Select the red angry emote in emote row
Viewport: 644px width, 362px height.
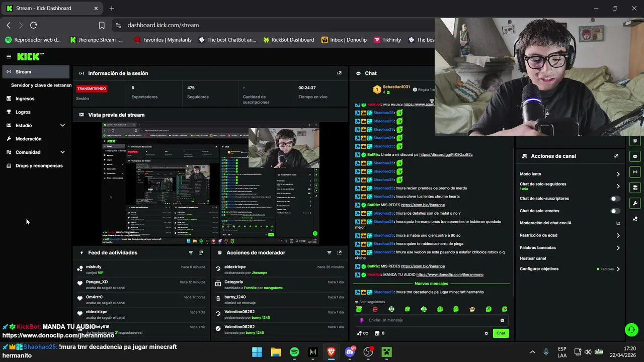pos(375,309)
